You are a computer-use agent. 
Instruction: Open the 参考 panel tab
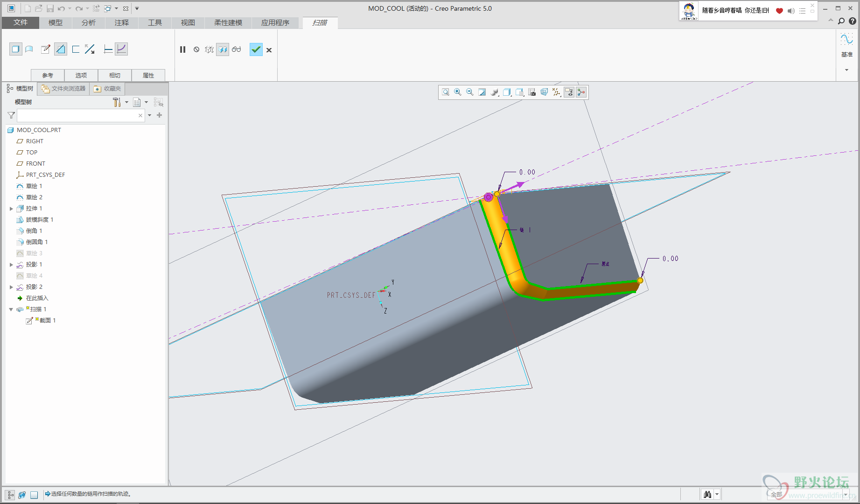tap(48, 75)
